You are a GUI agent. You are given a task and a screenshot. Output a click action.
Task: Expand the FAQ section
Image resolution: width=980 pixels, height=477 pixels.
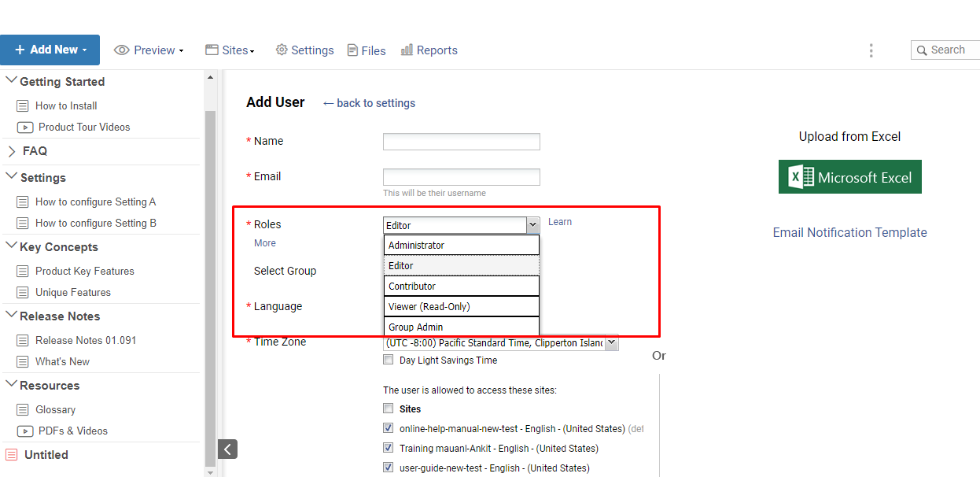coord(11,151)
